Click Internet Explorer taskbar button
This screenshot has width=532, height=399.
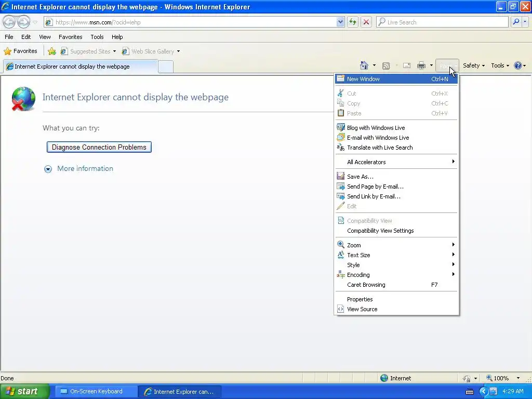click(x=179, y=392)
